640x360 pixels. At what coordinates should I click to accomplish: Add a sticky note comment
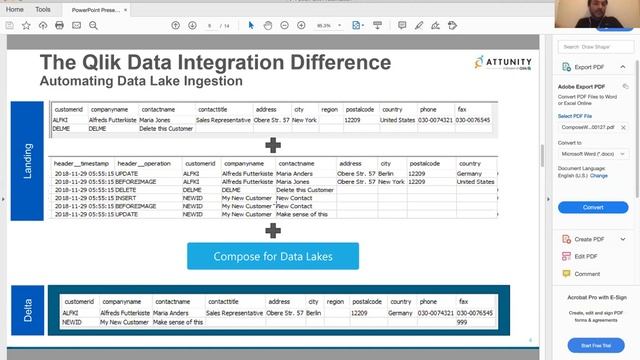click(x=402, y=25)
